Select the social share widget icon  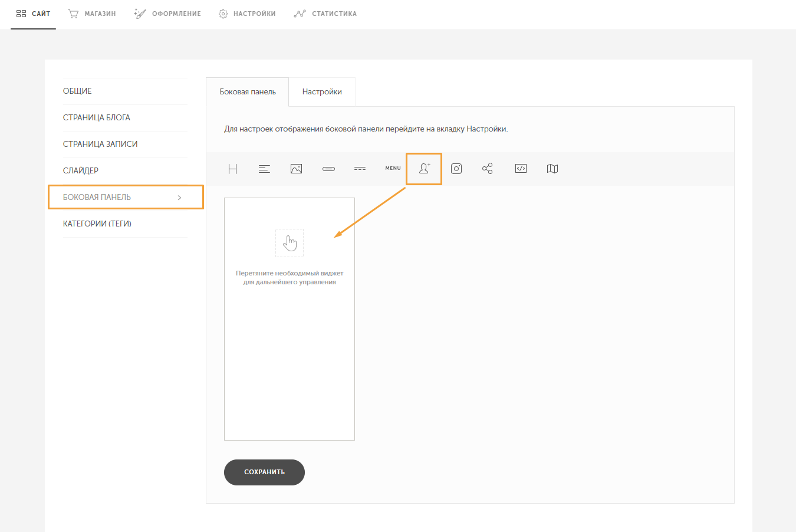pos(488,169)
